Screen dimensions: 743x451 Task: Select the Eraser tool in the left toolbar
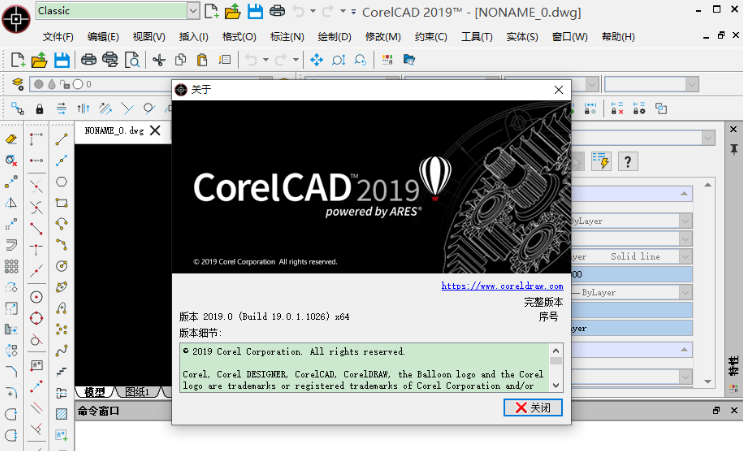(x=12, y=139)
